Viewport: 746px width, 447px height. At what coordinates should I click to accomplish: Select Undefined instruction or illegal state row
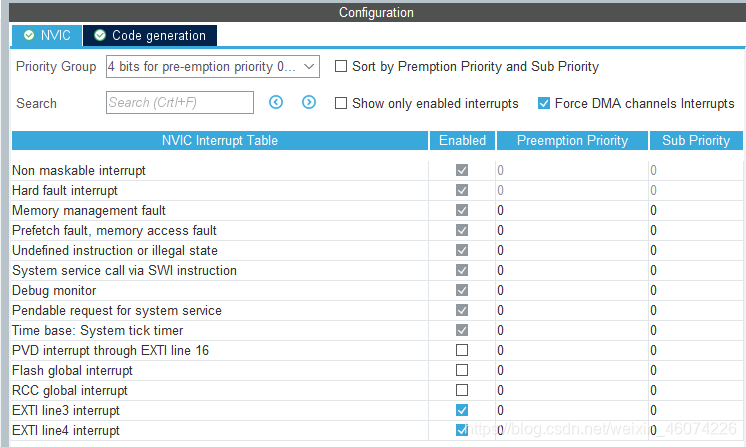[377, 251]
